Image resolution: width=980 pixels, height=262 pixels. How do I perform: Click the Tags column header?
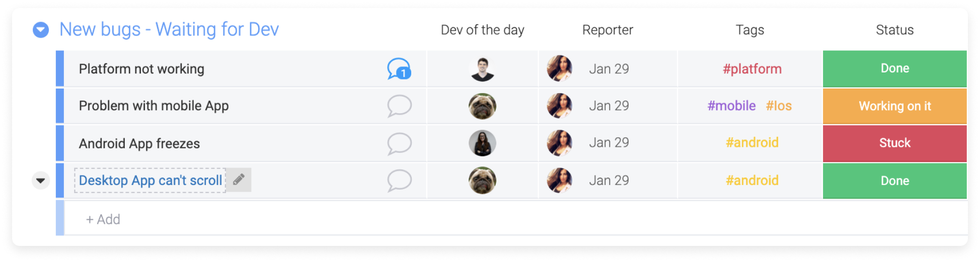pos(749,30)
